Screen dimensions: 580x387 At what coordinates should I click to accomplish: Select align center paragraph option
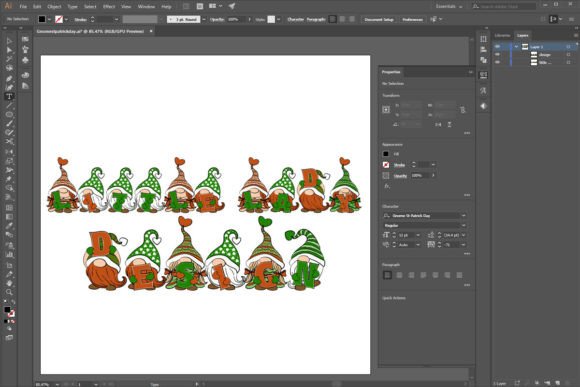point(399,275)
